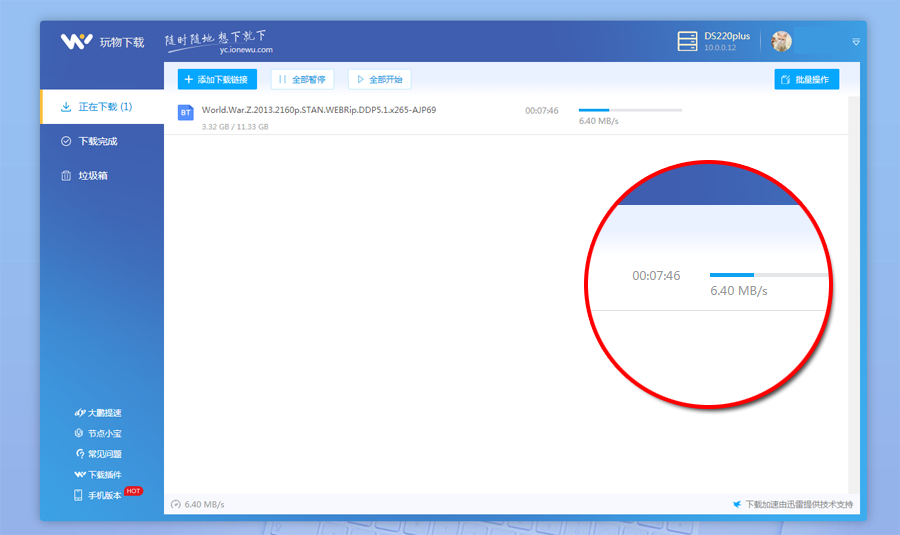Open the 下载插件 download plugin link
Image resolution: width=900 pixels, height=535 pixels.
[98, 475]
